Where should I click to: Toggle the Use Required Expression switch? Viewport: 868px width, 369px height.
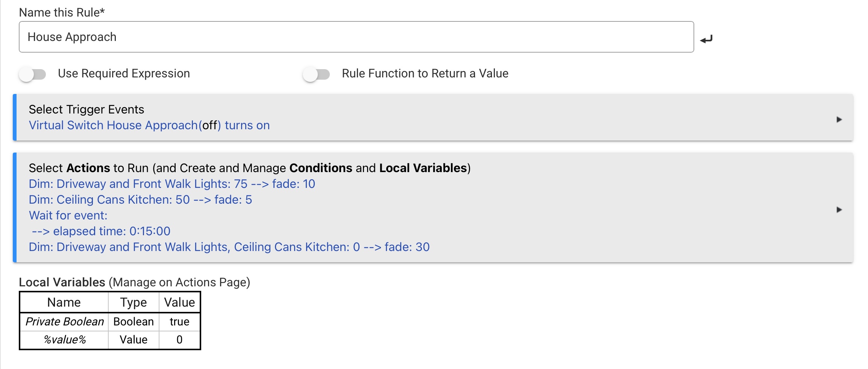click(x=33, y=74)
